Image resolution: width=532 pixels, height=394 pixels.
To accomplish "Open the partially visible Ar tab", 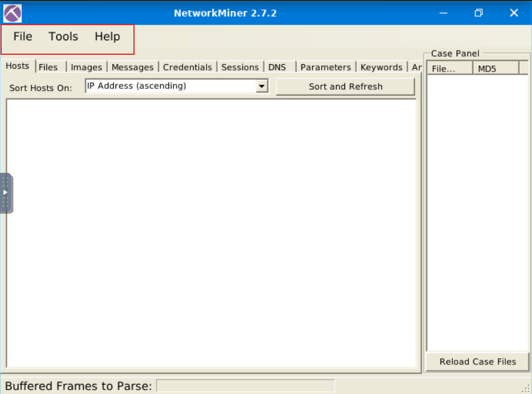I will 415,67.
